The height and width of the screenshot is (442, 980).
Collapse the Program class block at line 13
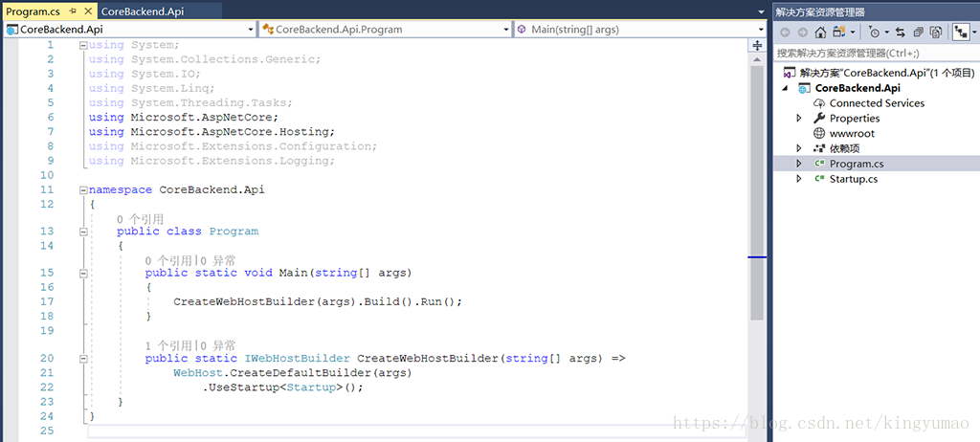[83, 232]
